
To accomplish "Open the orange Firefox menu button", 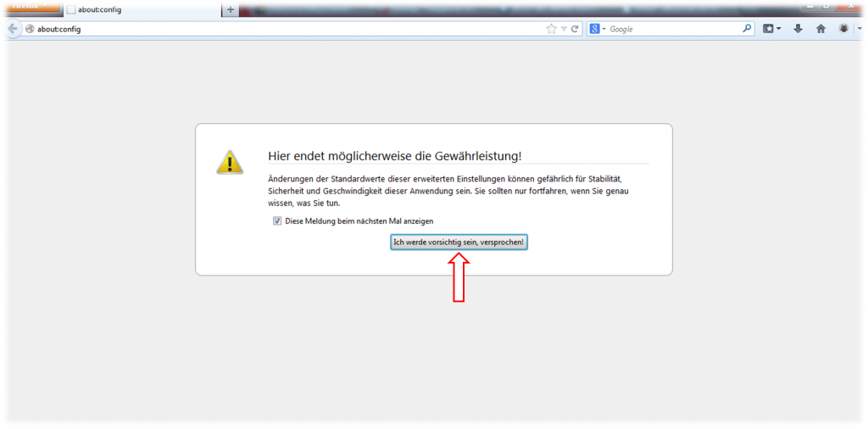I will [x=30, y=6].
